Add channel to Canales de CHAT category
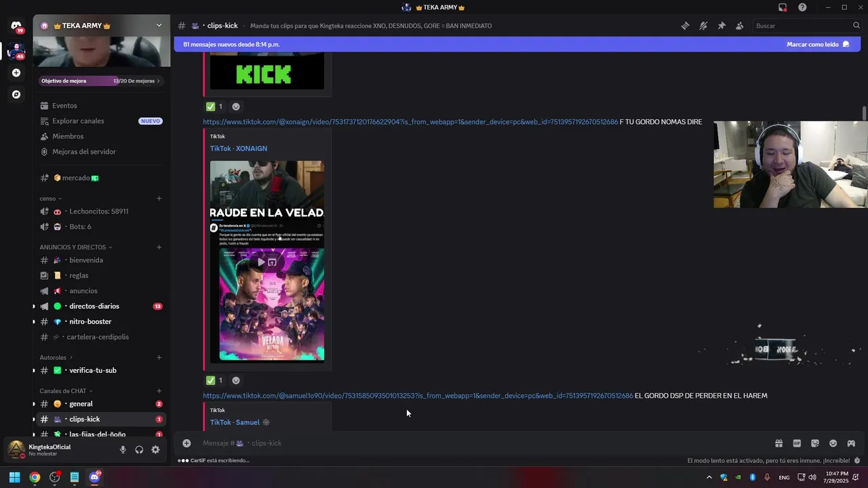This screenshot has height=488, width=868. 159,391
